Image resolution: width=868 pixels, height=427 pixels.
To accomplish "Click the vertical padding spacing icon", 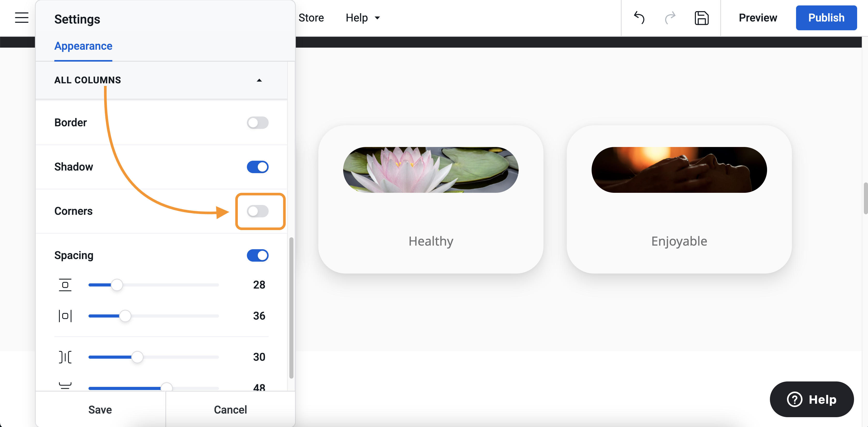I will pyautogui.click(x=65, y=285).
